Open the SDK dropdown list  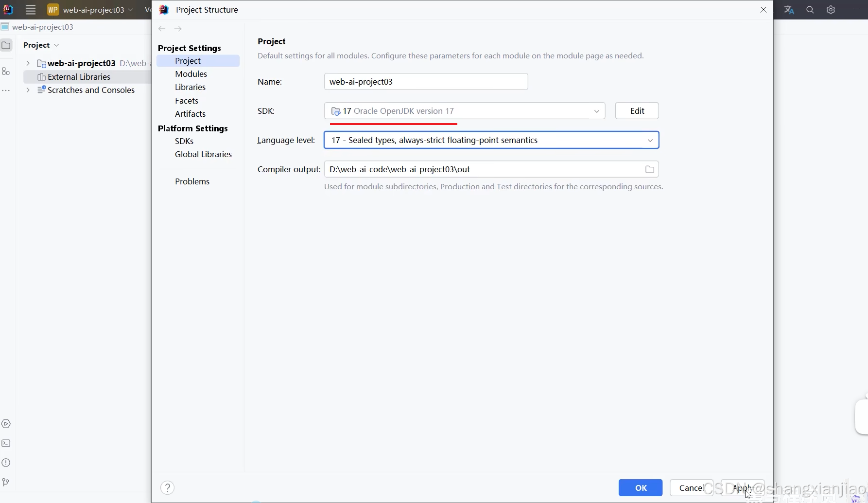click(465, 111)
